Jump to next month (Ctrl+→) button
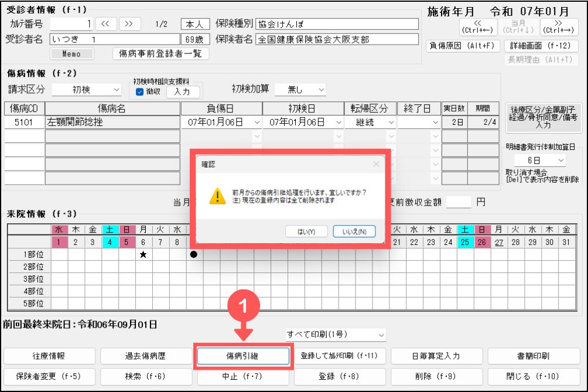 (560, 26)
